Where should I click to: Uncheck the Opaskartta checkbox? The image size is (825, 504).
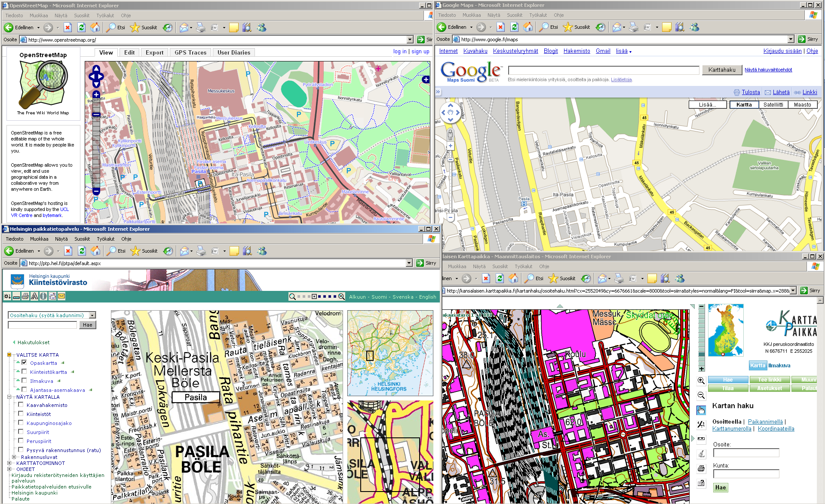24,363
